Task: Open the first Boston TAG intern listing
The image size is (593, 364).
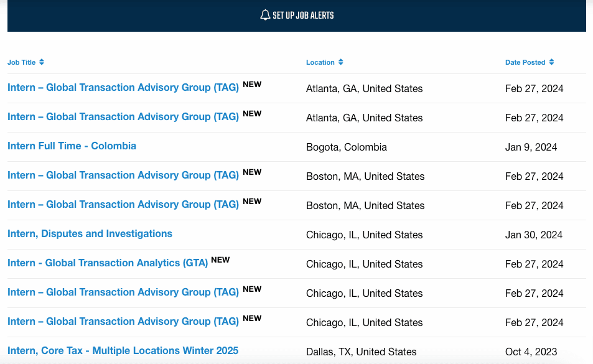Action: (123, 175)
